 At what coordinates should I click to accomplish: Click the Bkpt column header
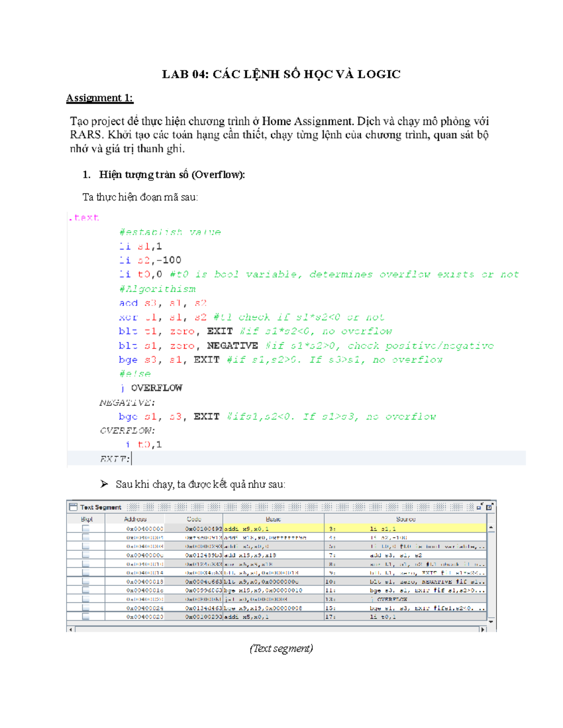[x=86, y=519]
